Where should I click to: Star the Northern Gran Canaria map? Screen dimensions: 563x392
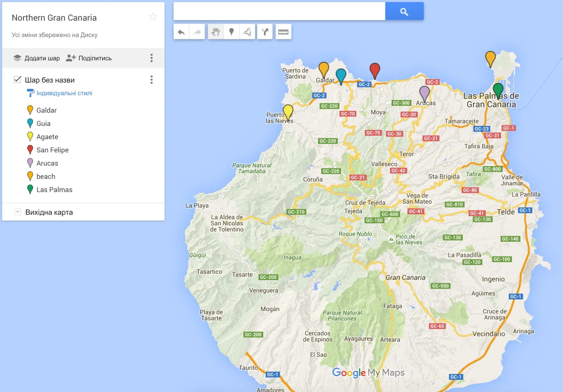[x=153, y=17]
